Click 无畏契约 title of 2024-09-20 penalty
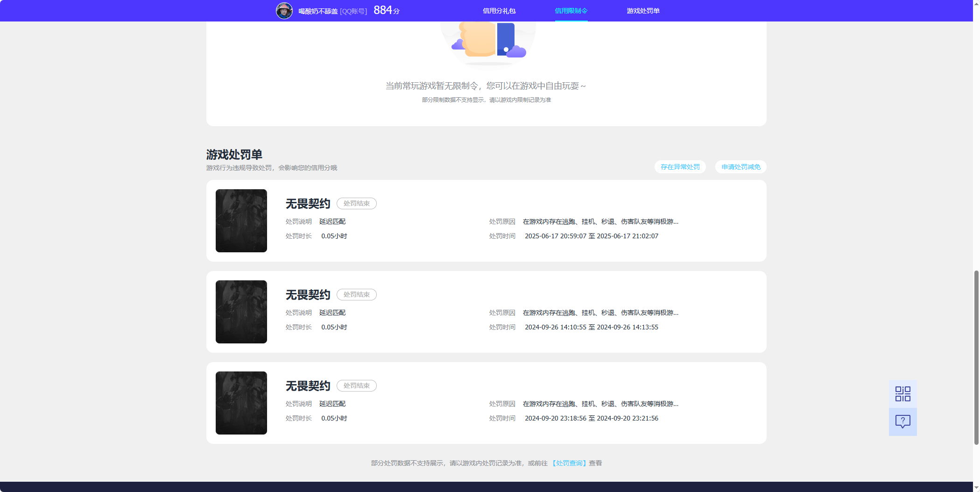 [x=308, y=386]
